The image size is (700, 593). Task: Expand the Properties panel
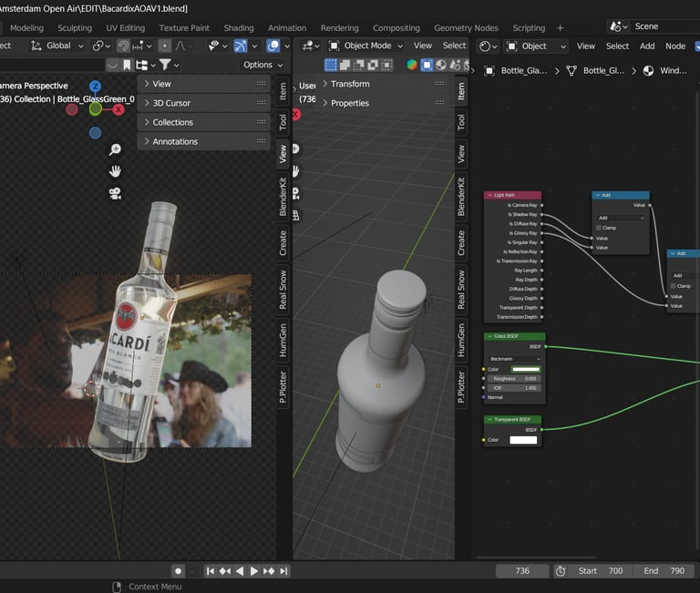pos(383,103)
